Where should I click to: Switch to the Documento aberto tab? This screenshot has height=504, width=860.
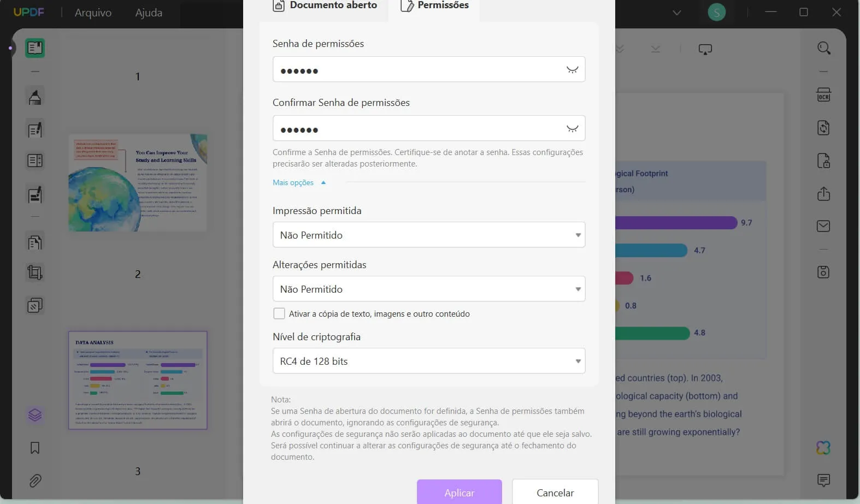click(x=326, y=5)
